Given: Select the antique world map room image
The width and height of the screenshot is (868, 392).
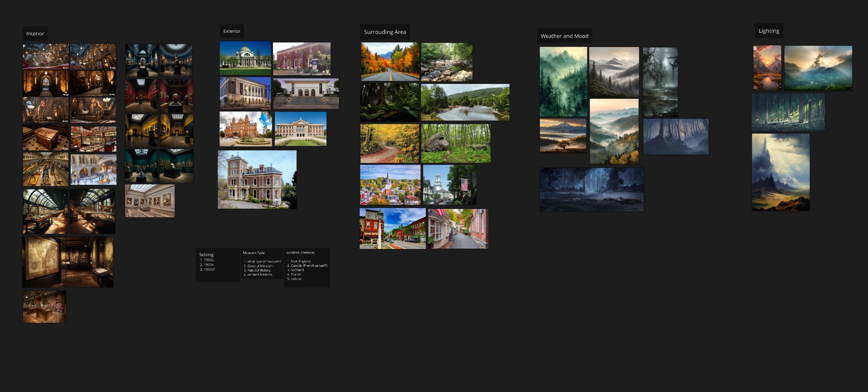Looking at the screenshot, I should point(68,262).
